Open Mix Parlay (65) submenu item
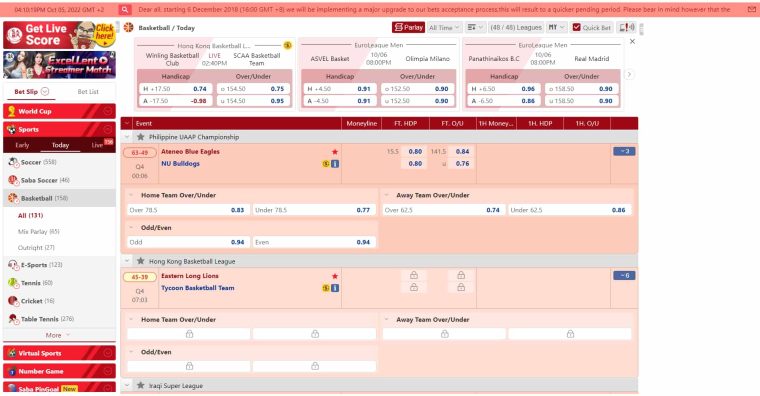 38,231
